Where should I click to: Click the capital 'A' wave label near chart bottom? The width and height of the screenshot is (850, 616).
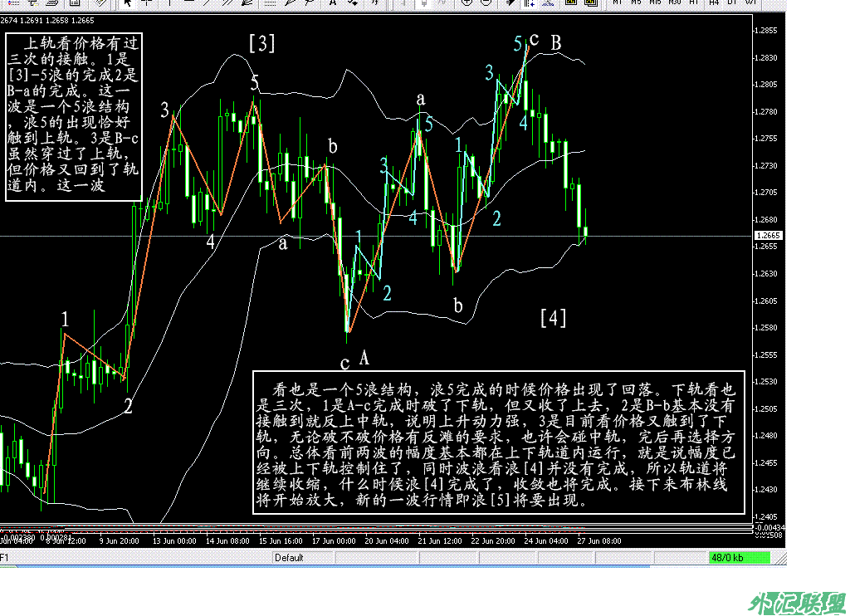pyautogui.click(x=364, y=358)
